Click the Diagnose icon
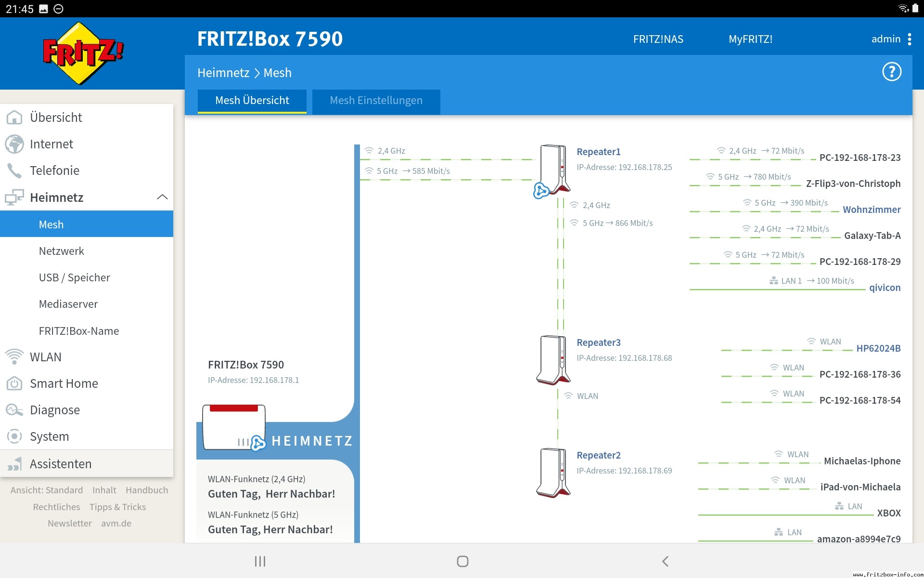Screen dimensions: 924x578 pos(14,410)
